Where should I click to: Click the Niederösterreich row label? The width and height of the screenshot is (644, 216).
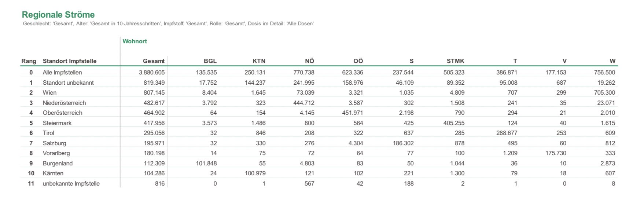point(64,103)
